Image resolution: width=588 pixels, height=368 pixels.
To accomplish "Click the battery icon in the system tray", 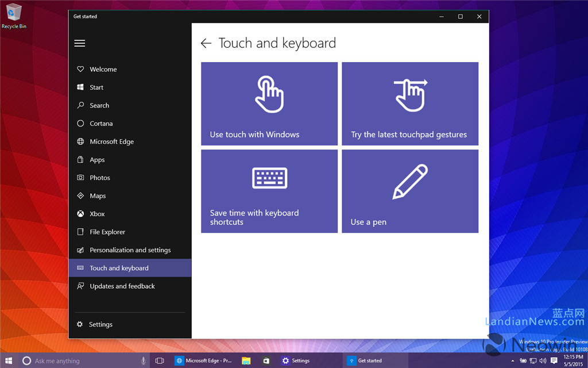I will pos(523,361).
